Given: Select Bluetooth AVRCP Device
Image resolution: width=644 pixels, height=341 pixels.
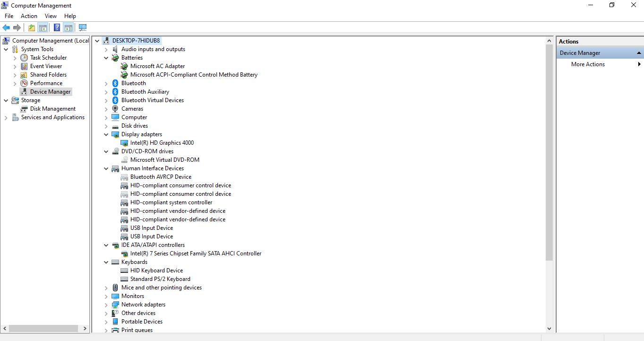Looking at the screenshot, I should pyautogui.click(x=161, y=177).
